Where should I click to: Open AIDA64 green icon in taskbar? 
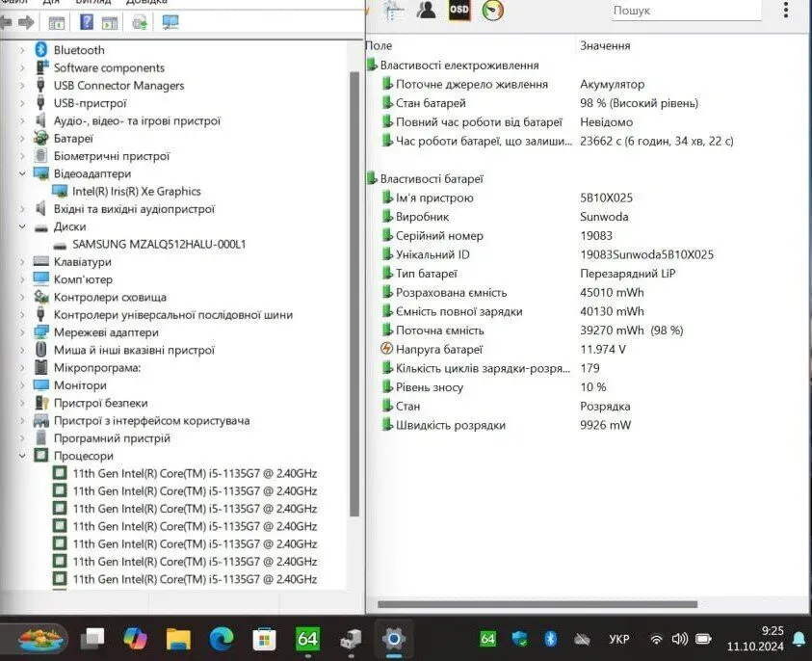(x=307, y=638)
